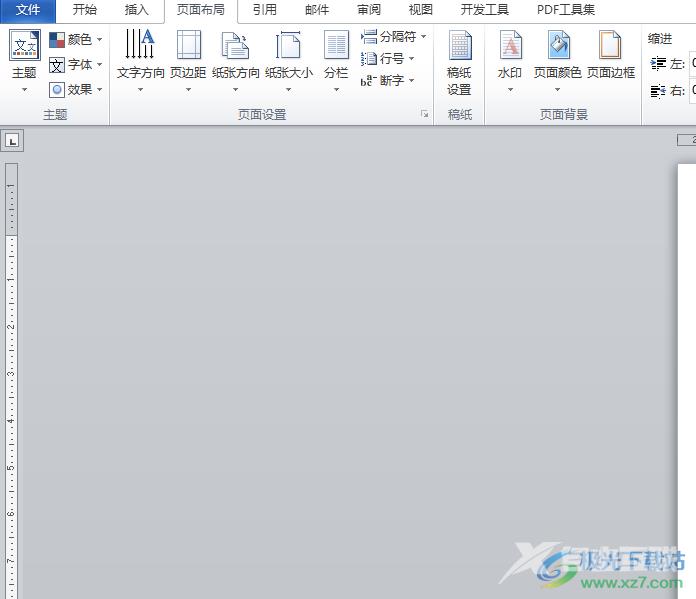This screenshot has height=599, width=696.
Task: Click the 纸张大小 paper size icon
Action: pyautogui.click(x=288, y=45)
